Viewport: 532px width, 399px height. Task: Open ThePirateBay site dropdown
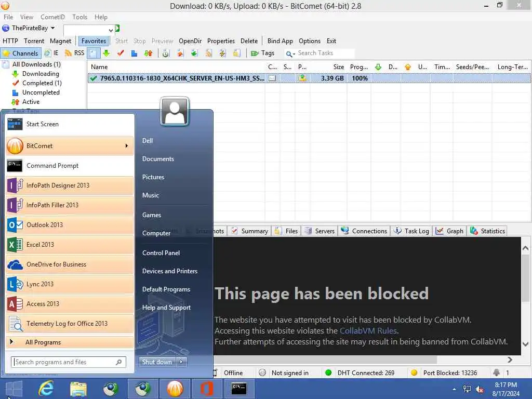pyautogui.click(x=52, y=28)
